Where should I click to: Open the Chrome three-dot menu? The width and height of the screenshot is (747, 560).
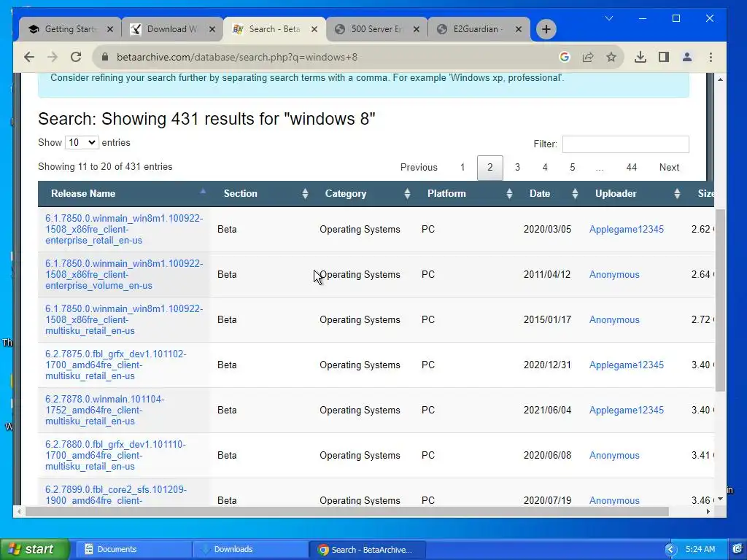click(x=711, y=57)
